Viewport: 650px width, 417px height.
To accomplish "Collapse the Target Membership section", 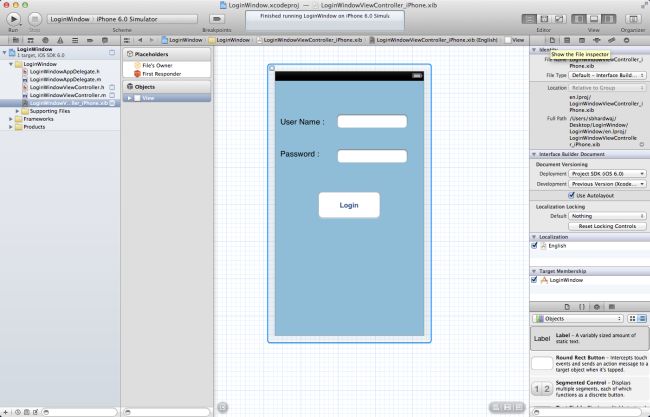I will (534, 271).
